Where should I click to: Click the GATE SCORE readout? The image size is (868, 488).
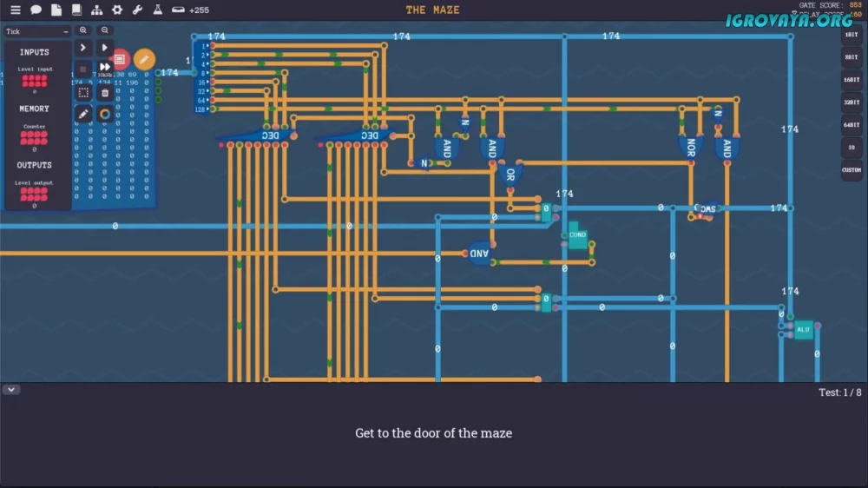[x=830, y=5]
